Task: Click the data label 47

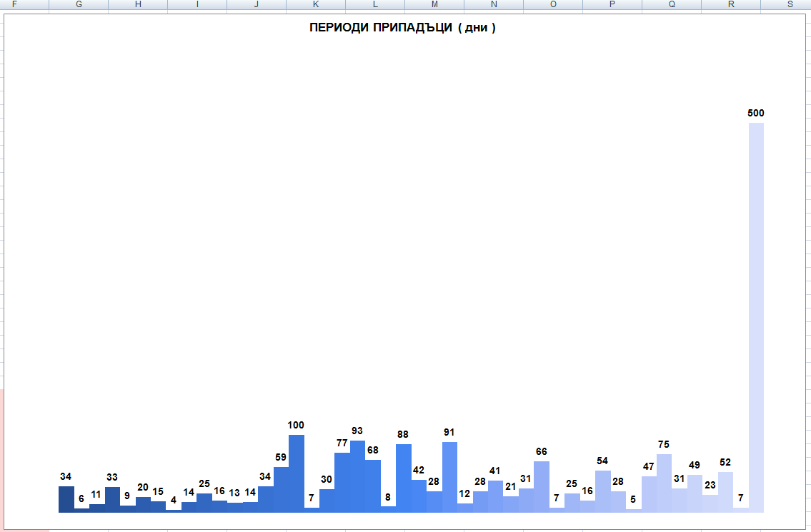Action: [649, 467]
